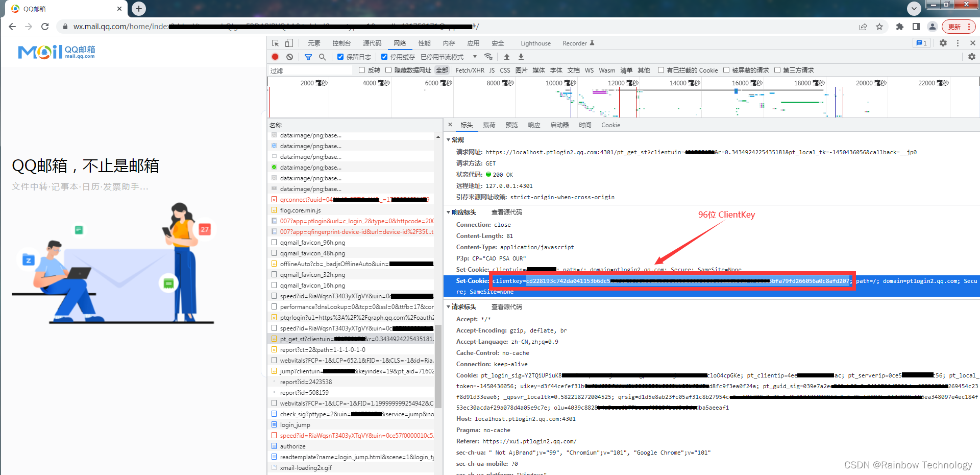Close the request details pane
The height and width of the screenshot is (475, 980).
(x=450, y=125)
